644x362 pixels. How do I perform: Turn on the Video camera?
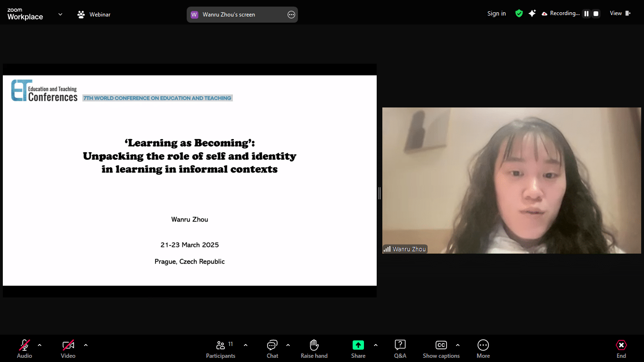(x=68, y=349)
